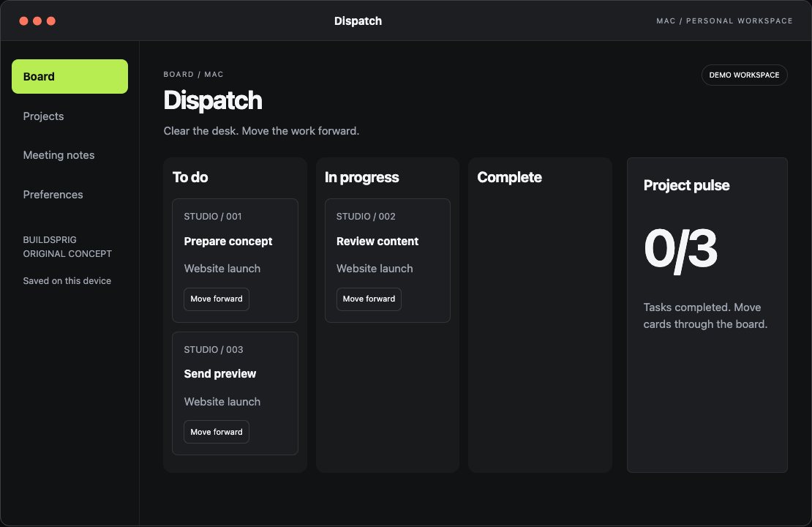The width and height of the screenshot is (812, 527).
Task: Click Website launch under Review content
Action: (x=375, y=269)
